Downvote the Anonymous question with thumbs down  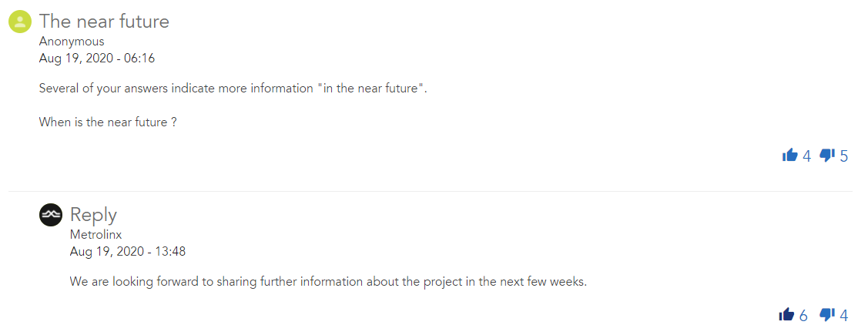[827, 156]
